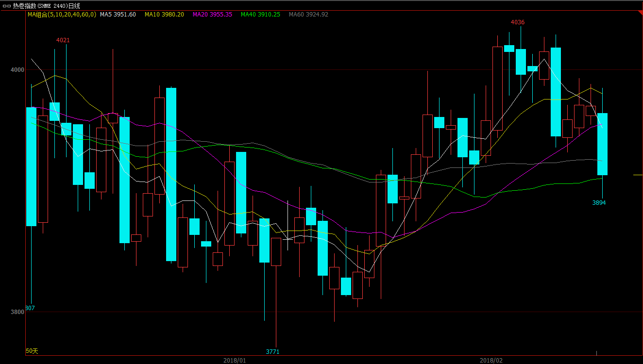This screenshot has width=643, height=364.
Task: Click the 4036 high price label
Action: [x=518, y=22]
